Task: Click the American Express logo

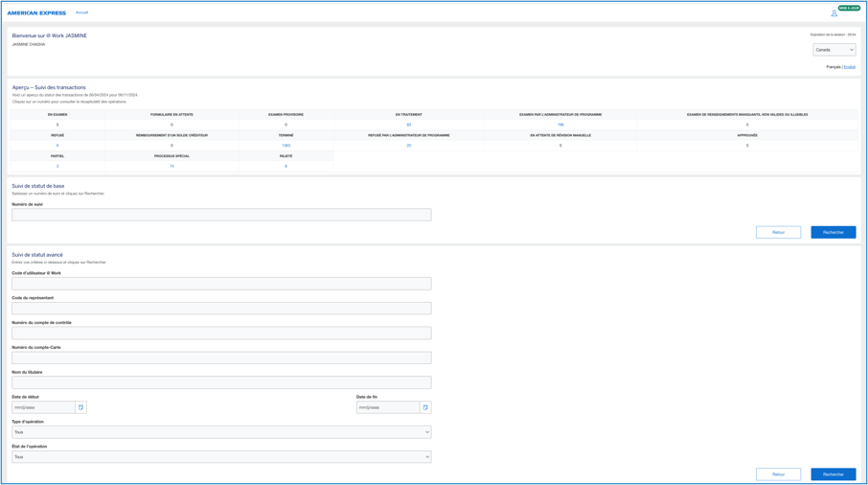Action: coord(36,13)
